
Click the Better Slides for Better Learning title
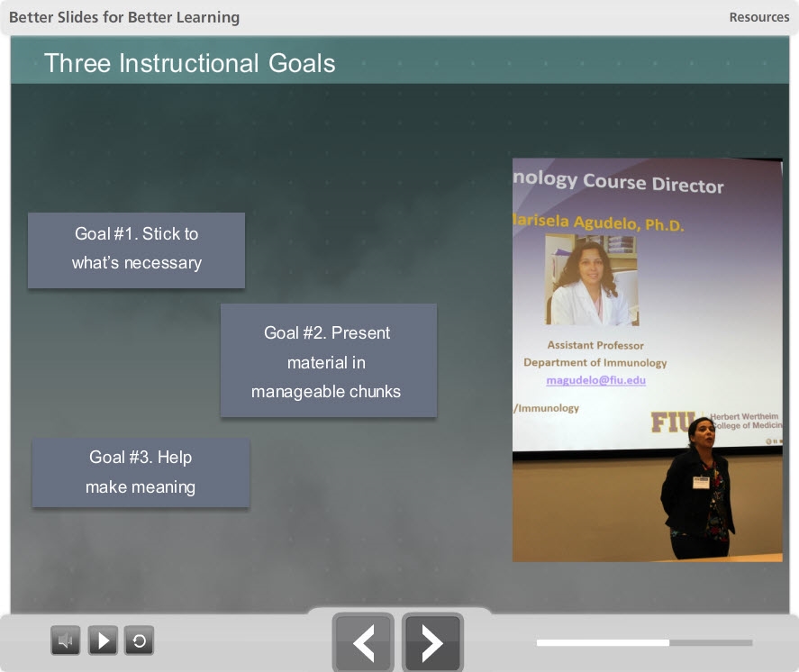pyautogui.click(x=124, y=17)
